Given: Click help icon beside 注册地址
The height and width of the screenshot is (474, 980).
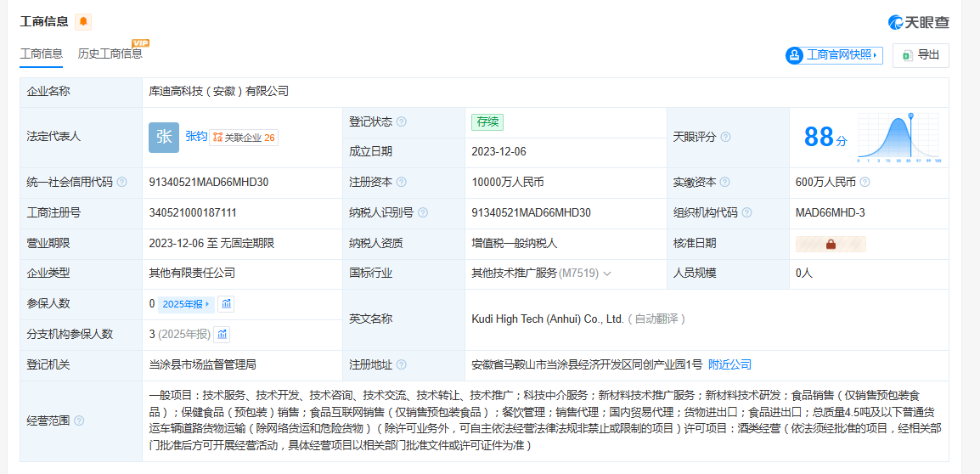Looking at the screenshot, I should click(x=401, y=364).
